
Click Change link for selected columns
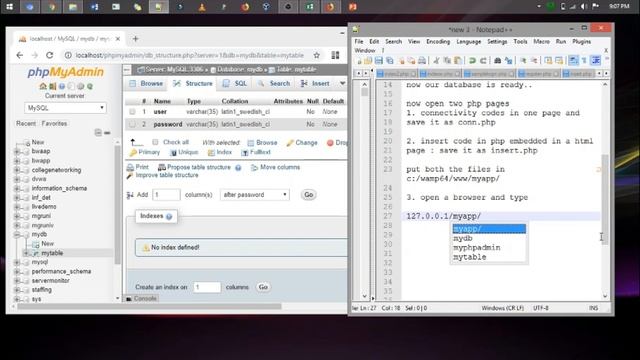pos(302,142)
